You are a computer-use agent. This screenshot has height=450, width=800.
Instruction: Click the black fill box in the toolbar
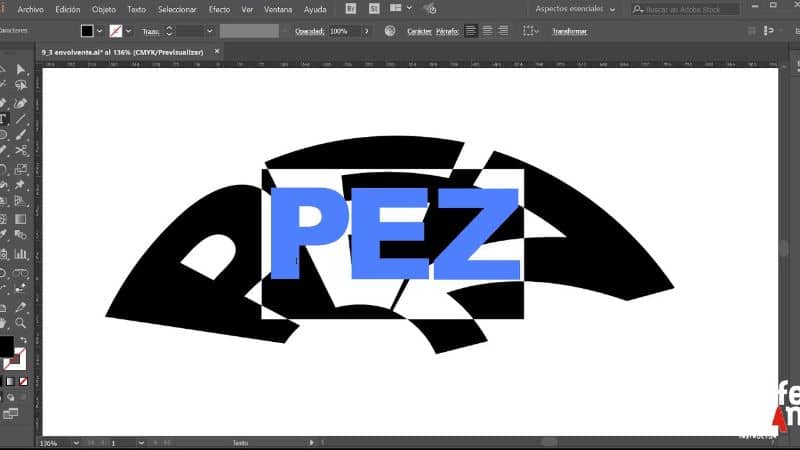tap(6, 346)
